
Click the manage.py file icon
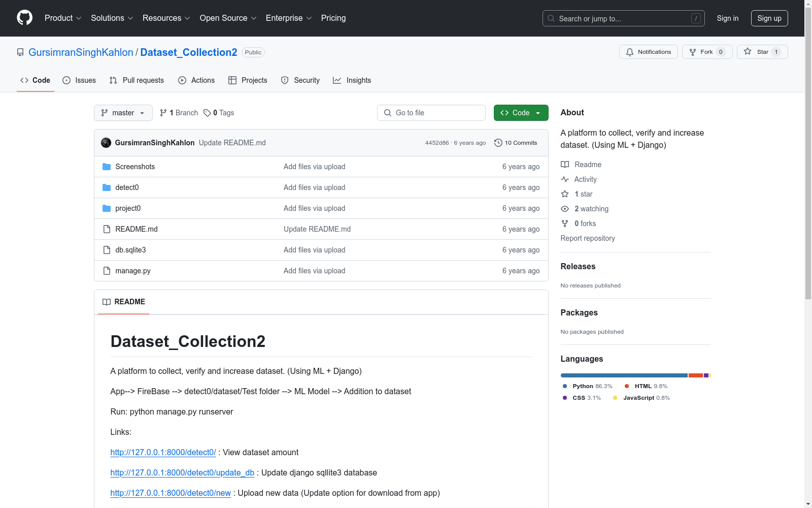click(107, 271)
